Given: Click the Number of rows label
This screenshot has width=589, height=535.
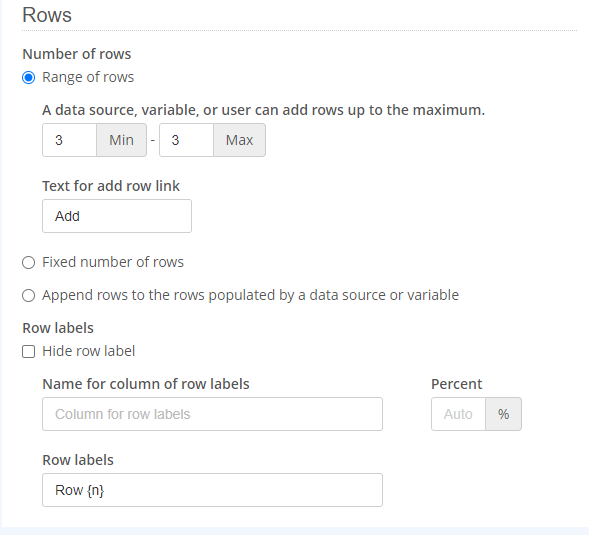Looking at the screenshot, I should 77,54.
